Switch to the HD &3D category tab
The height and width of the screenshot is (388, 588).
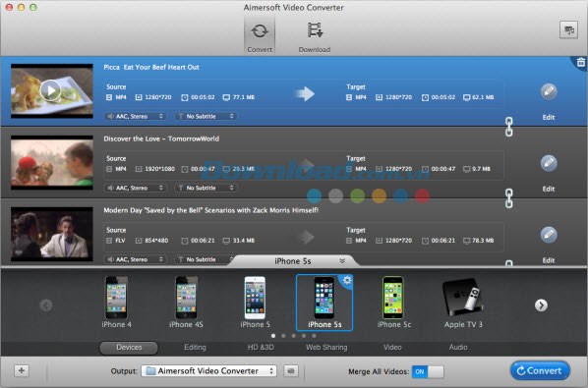click(x=261, y=348)
